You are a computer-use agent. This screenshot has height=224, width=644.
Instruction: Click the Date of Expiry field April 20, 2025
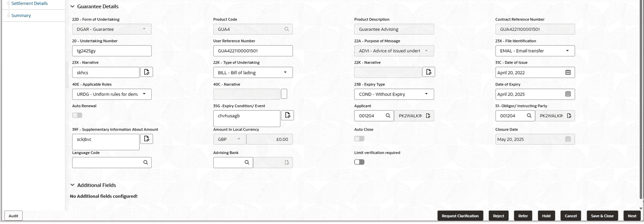pyautogui.click(x=535, y=94)
